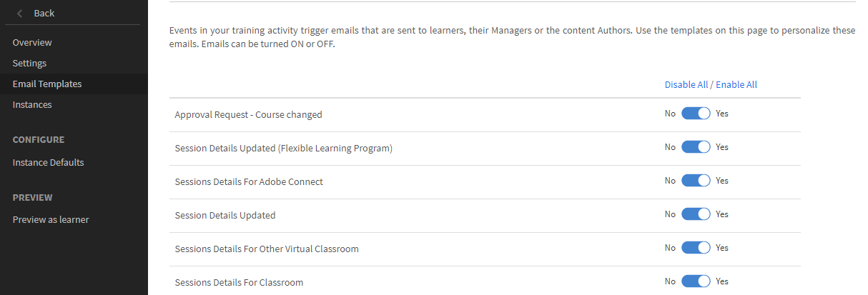The height and width of the screenshot is (295, 868).
Task: Open the Approval Request - Course changed template
Action: coord(248,114)
